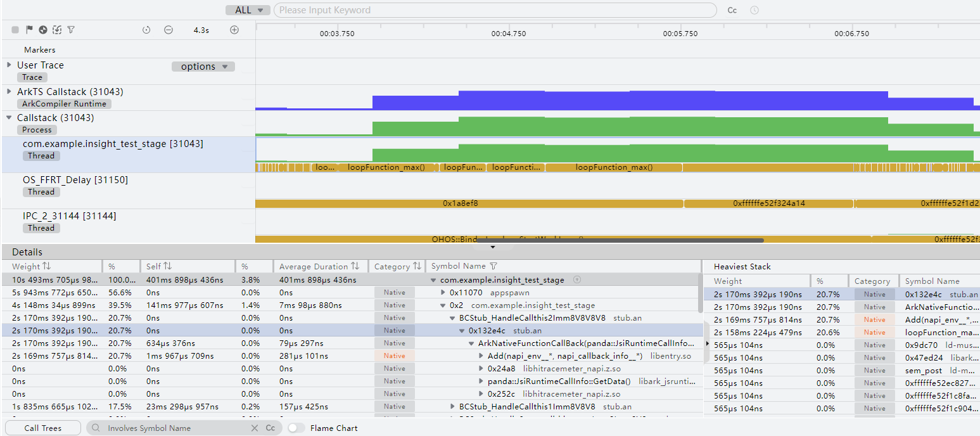Zoom out timeline with minus icon
Screen dimensions: 980x436
(x=169, y=30)
